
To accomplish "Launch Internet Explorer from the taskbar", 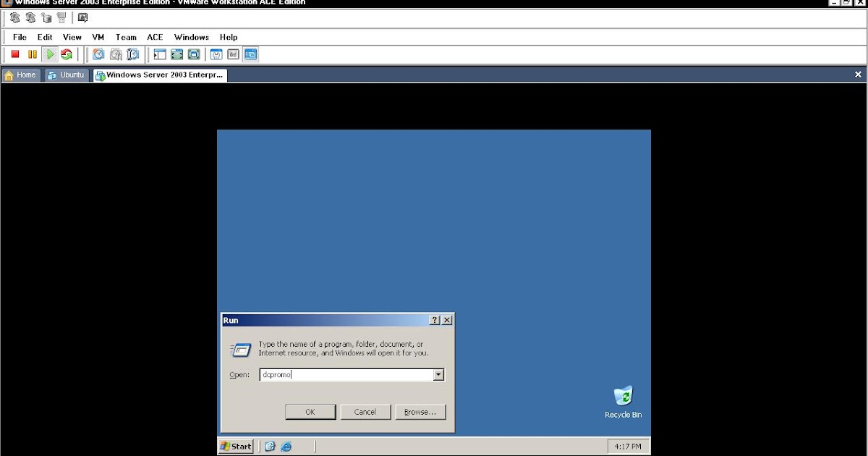I will [x=286, y=447].
